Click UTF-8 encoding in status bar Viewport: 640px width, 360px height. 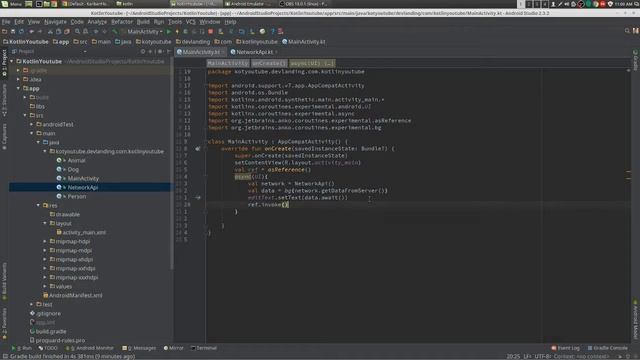[x=542, y=356]
